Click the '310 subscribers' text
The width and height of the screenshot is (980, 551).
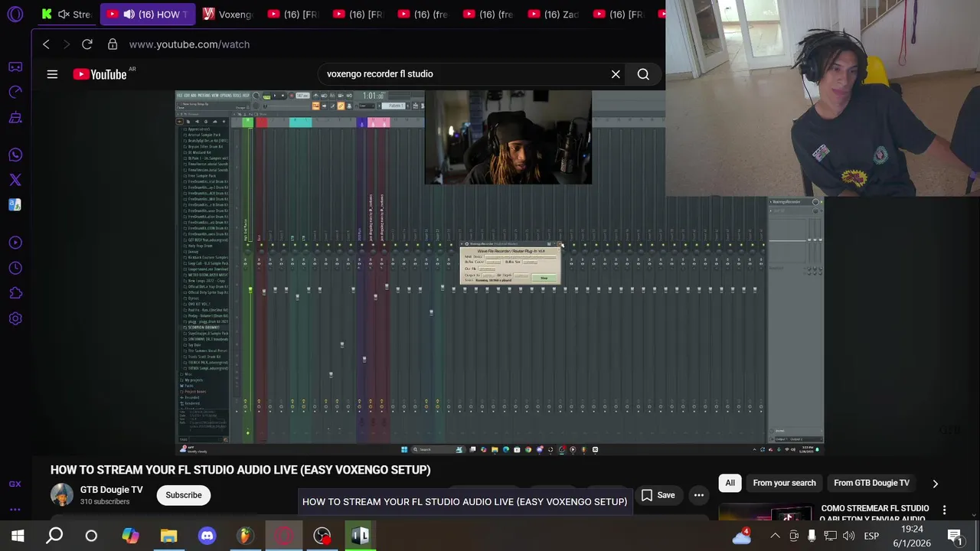[x=105, y=502]
